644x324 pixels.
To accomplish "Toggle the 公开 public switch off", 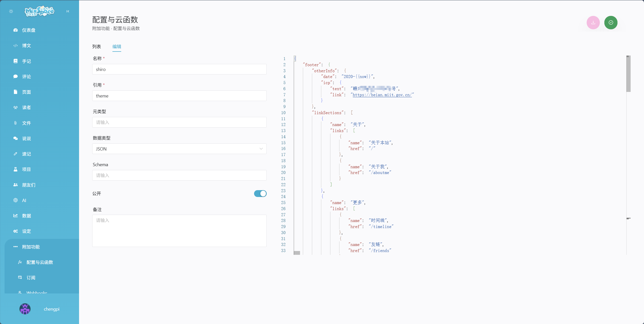I will 260,193.
